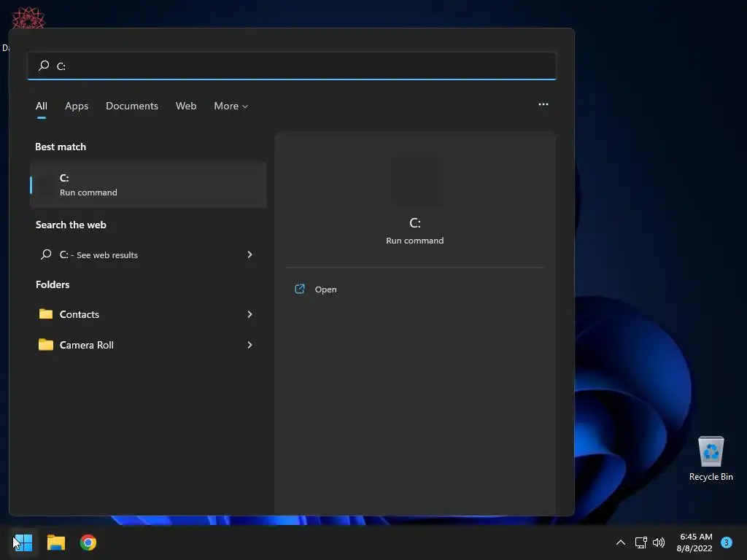The width and height of the screenshot is (747, 560).
Task: Open the clock showing 6:45 AM
Action: point(694,542)
